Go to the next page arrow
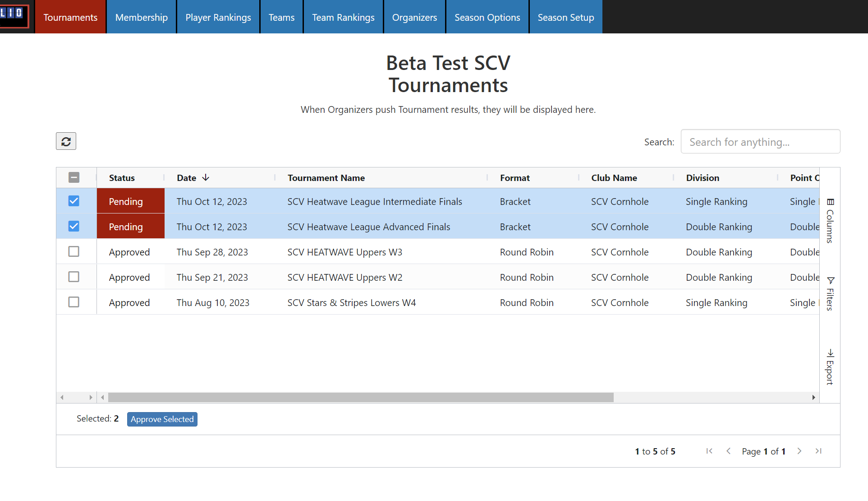This screenshot has height=501, width=868. coord(799,451)
